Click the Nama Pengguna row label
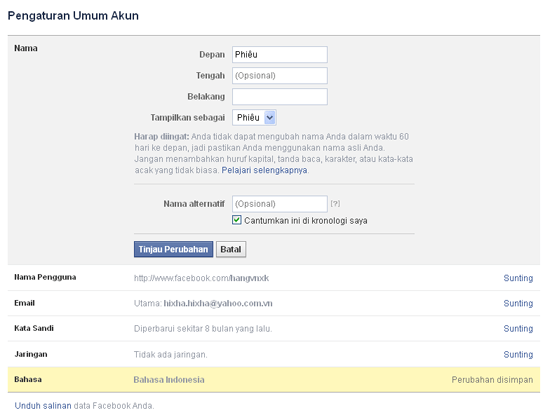 pos(45,277)
